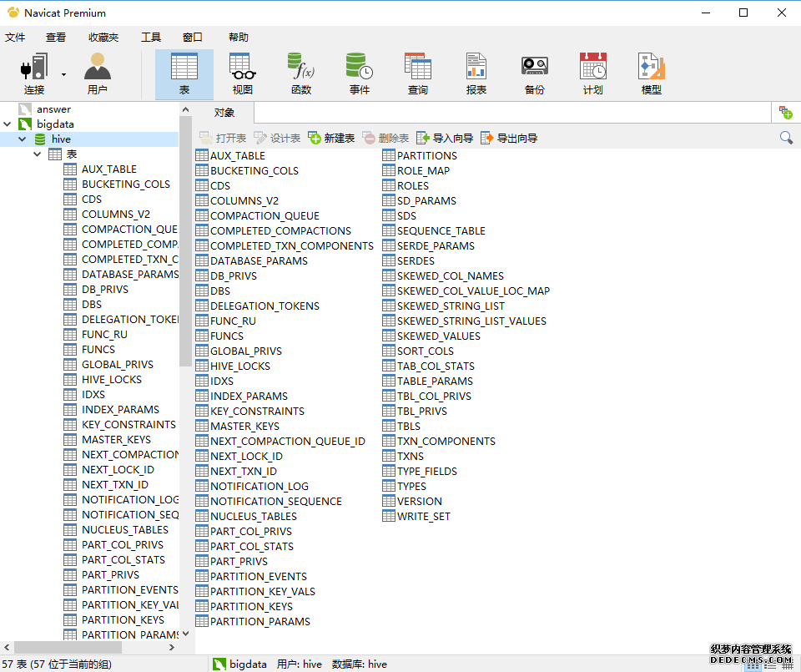This screenshot has height=672, width=801.
Task: Open the 视图 (View) objects icon
Action: [x=242, y=73]
